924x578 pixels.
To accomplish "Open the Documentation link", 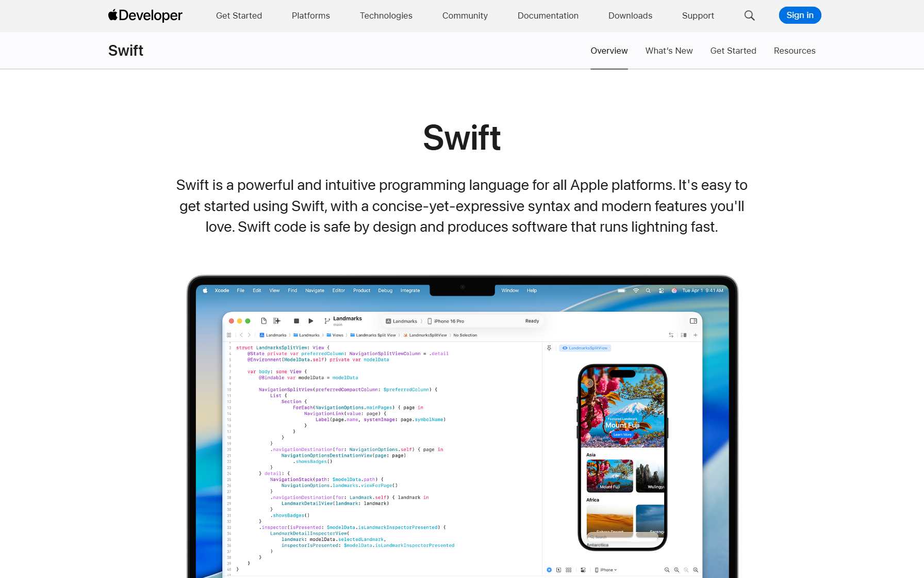I will 548,15.
